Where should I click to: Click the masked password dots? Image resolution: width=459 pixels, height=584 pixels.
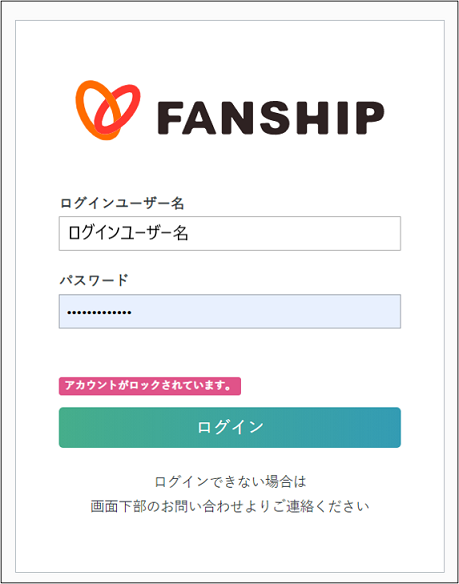coord(99,312)
